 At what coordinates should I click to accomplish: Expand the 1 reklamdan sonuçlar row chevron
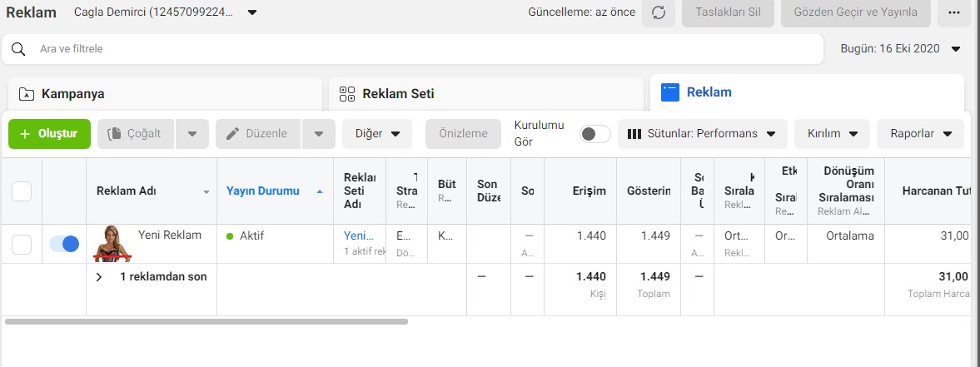pos(99,276)
